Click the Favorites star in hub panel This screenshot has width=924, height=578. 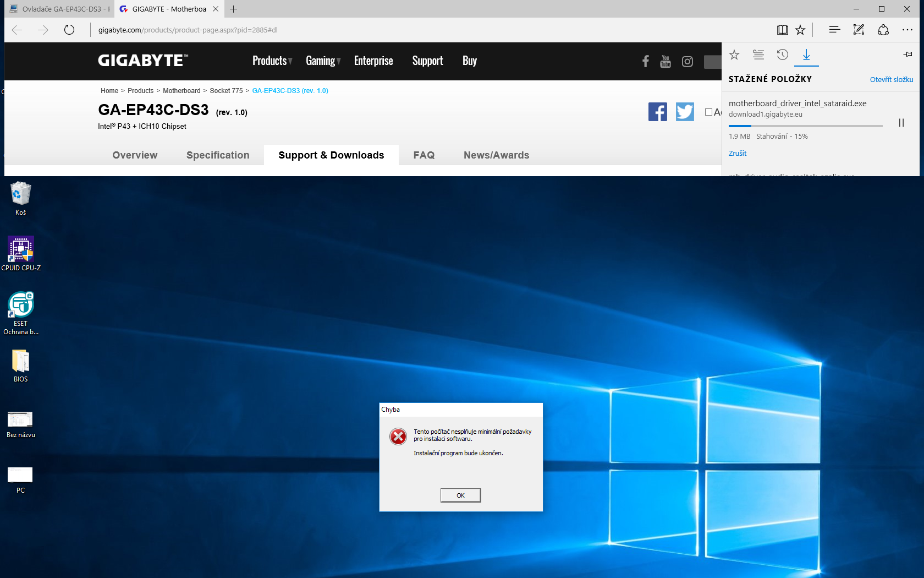click(x=734, y=54)
